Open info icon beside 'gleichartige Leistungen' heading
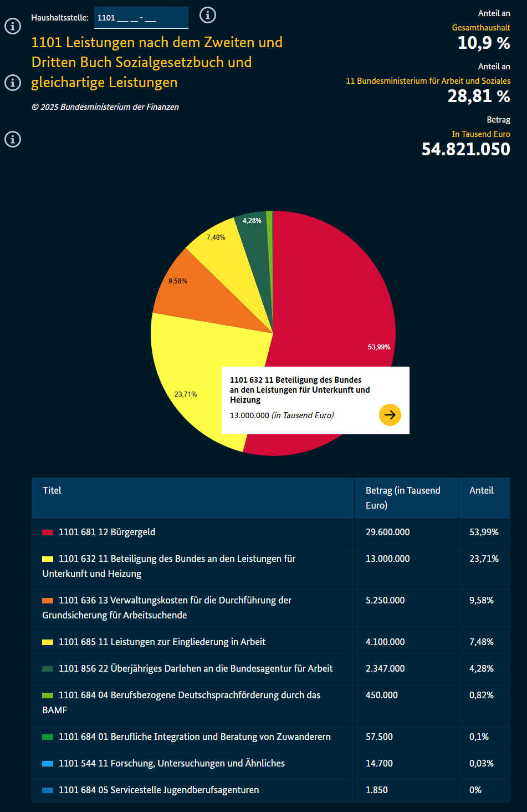The height and width of the screenshot is (812, 527). coord(13,83)
